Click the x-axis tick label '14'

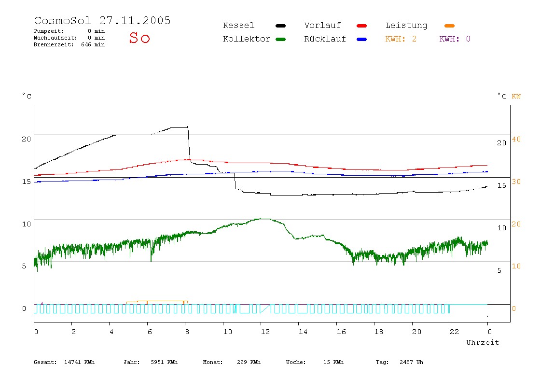pos(303,332)
